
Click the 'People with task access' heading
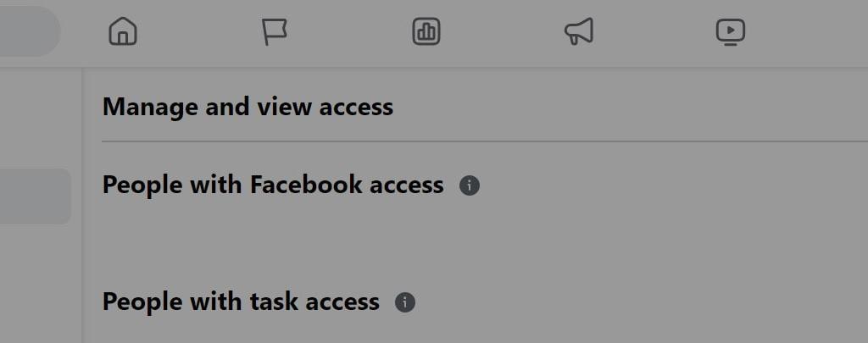point(241,302)
